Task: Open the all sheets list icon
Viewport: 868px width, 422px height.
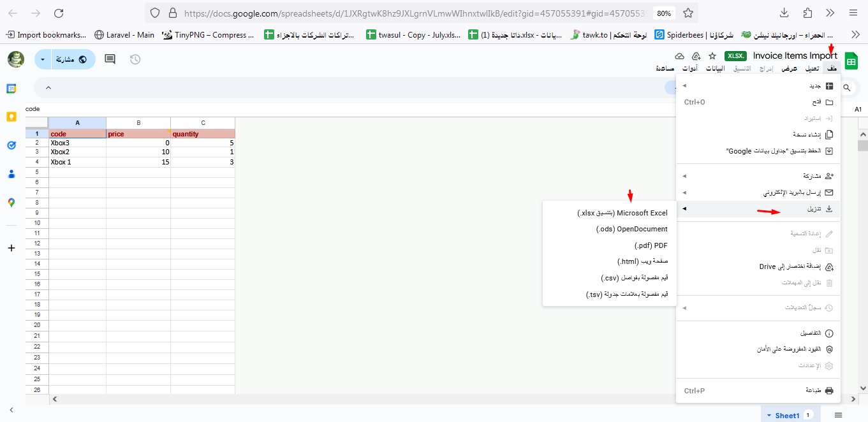Action: 839,415
